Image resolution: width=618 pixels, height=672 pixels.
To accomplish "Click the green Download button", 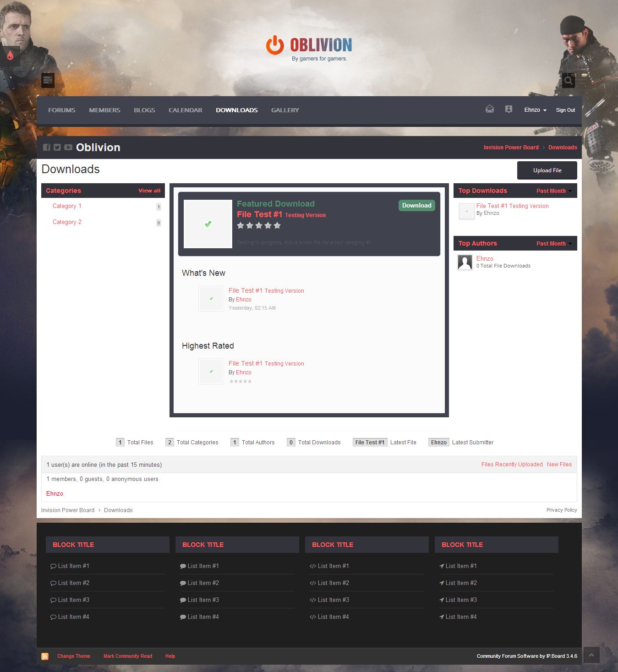I will pyautogui.click(x=416, y=206).
